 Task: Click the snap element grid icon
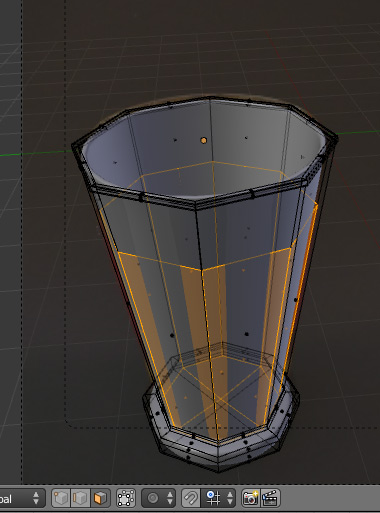213,498
